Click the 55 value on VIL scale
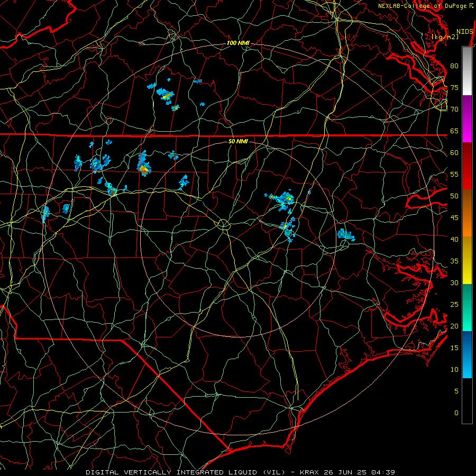476x476 pixels. 454,174
